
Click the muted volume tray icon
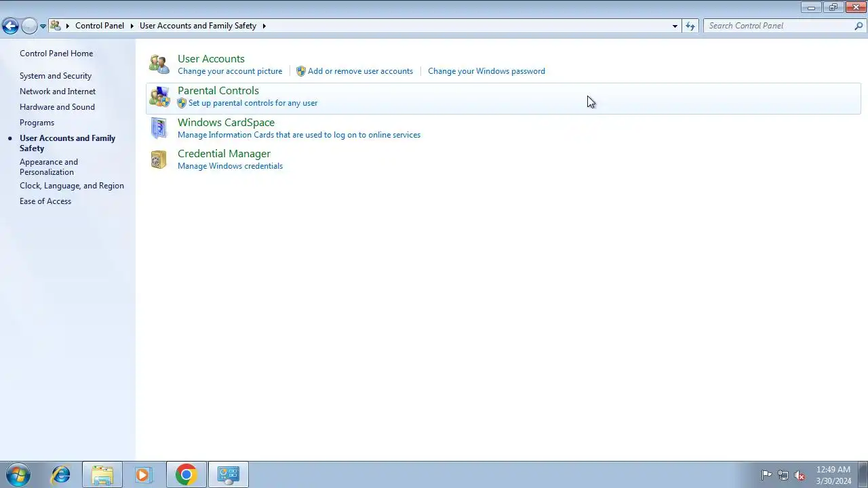tap(800, 475)
